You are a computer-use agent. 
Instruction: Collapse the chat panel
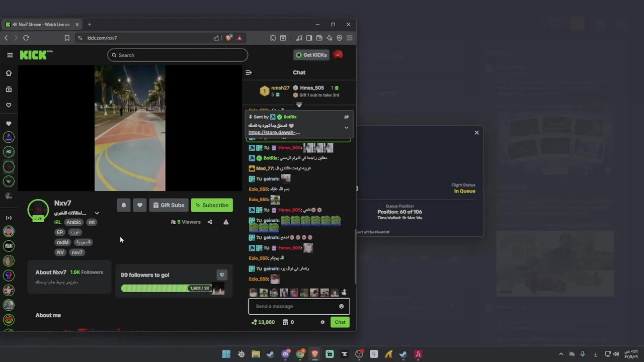tap(249, 72)
